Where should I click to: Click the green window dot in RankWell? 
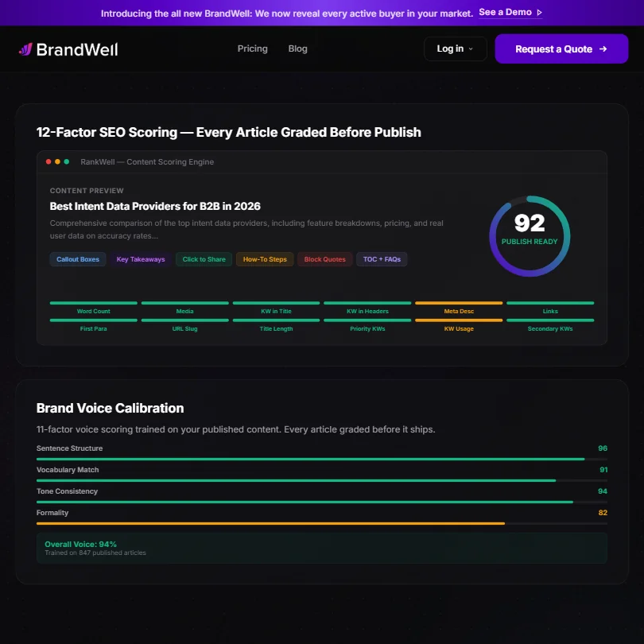[x=67, y=162]
